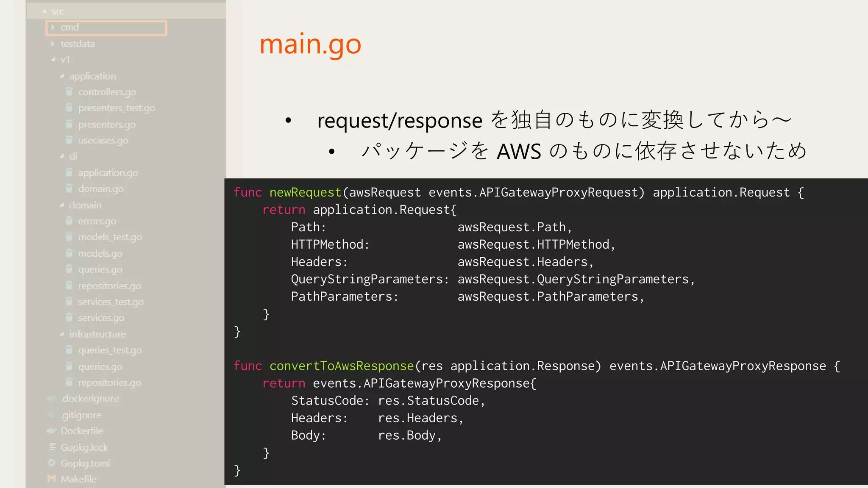Click the icon next to .dockerignore
This screenshot has width=868, height=488.
[x=52, y=398]
